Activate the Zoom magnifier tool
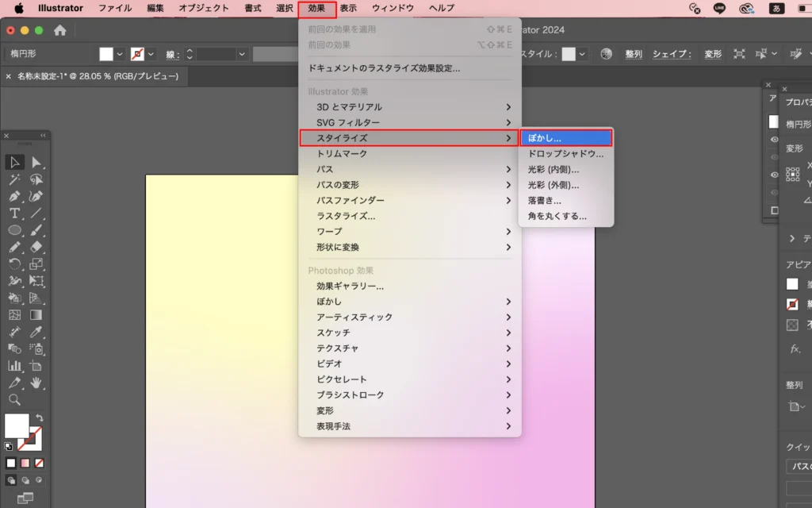The image size is (812, 508). click(x=15, y=400)
